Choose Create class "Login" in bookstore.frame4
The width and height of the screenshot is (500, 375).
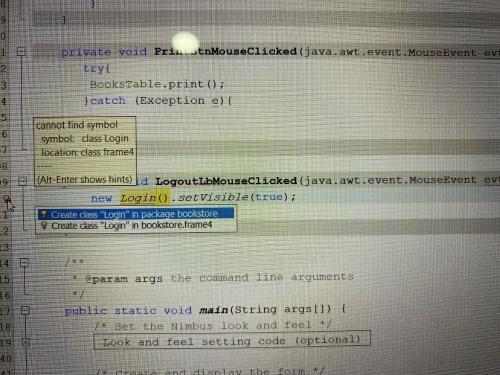[136, 226]
